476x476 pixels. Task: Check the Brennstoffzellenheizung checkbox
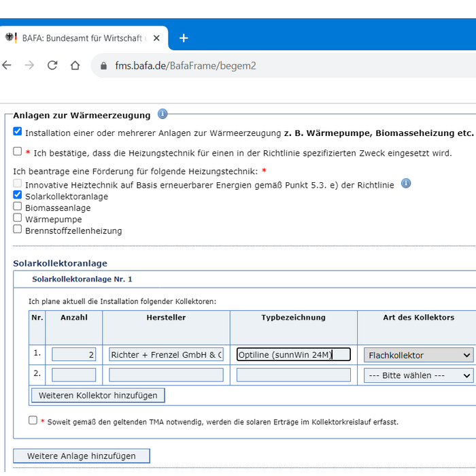tap(18, 229)
